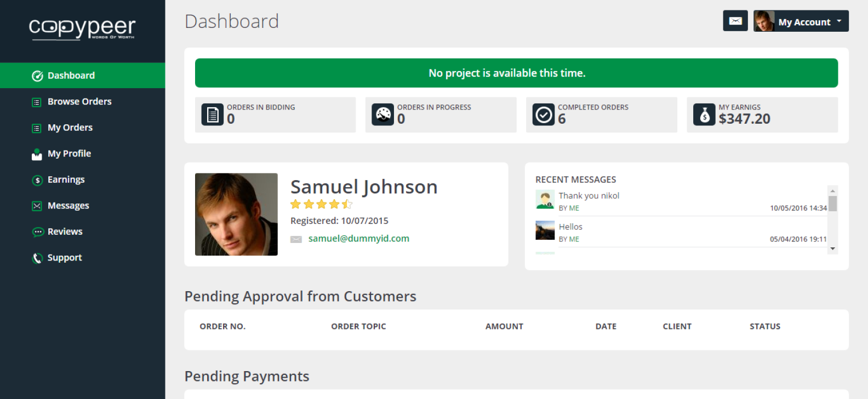
Task: Click the Orders in Progress gauge icon
Action: [x=382, y=115]
